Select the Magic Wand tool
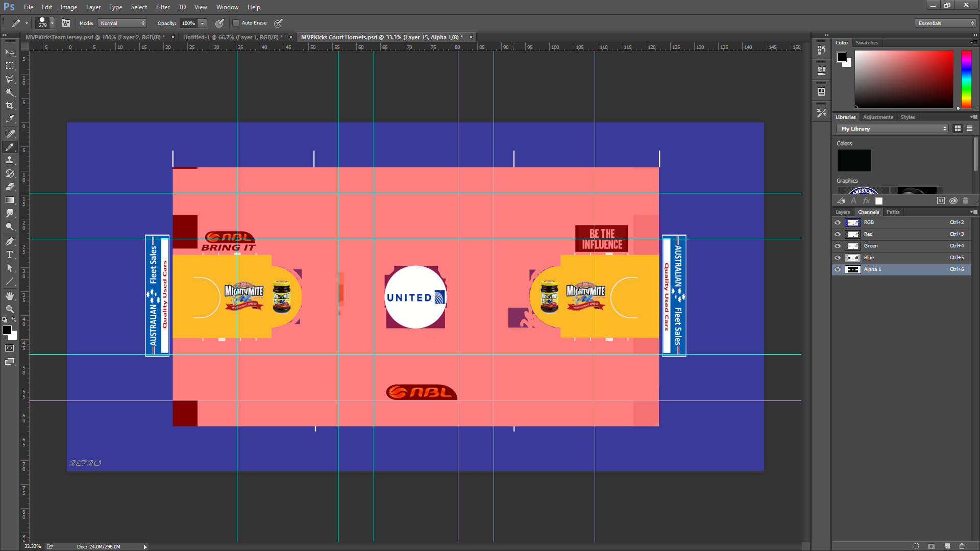The image size is (980, 551). [x=10, y=92]
